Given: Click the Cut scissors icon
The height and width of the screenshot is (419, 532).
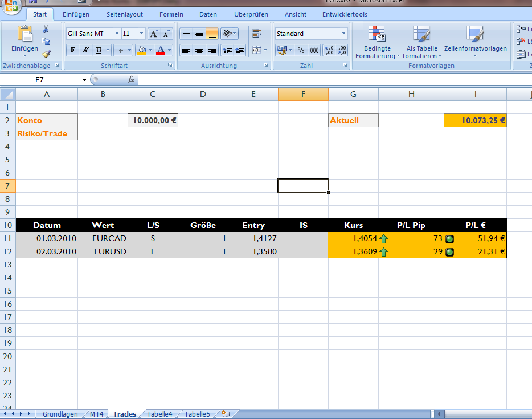Looking at the screenshot, I should tap(46, 30).
